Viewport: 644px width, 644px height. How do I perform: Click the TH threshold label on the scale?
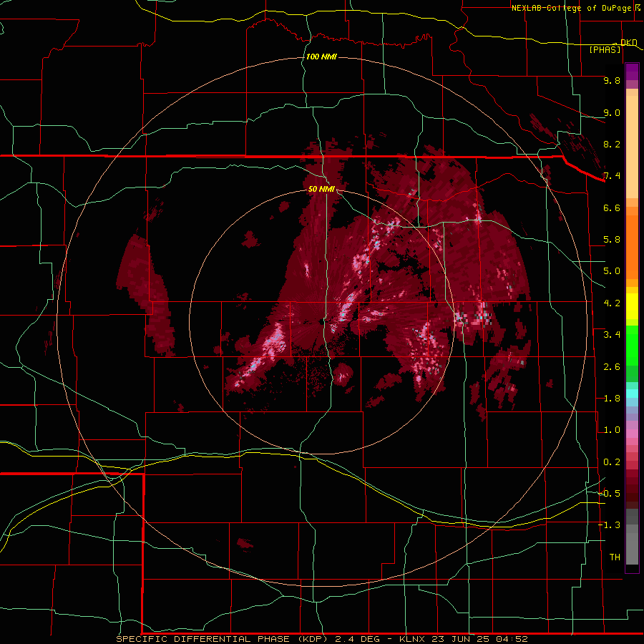tap(615, 557)
